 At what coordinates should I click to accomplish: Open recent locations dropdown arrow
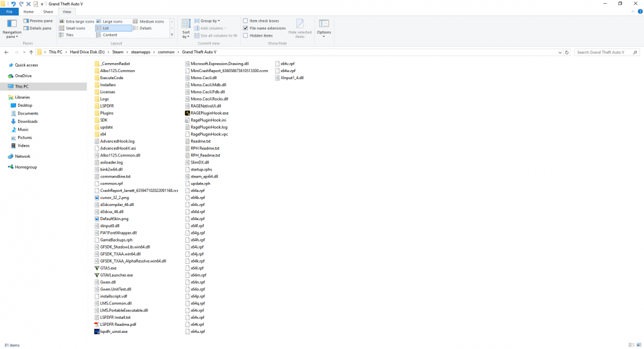tap(24, 52)
